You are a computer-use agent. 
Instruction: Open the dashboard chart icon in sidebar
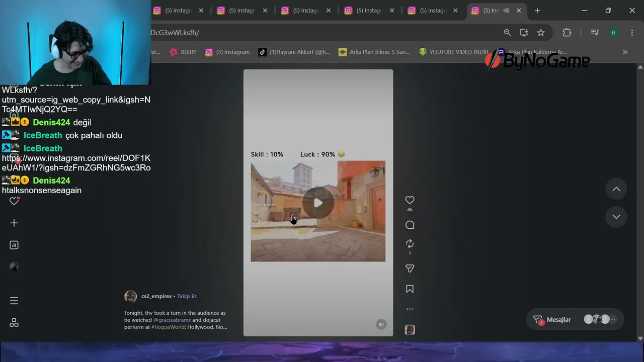pyautogui.click(x=14, y=245)
